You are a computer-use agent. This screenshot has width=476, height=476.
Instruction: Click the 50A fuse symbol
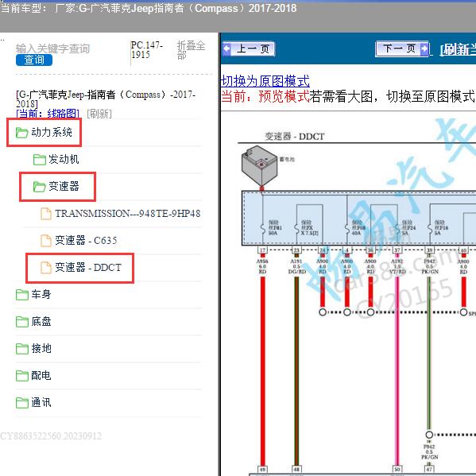coord(262,228)
